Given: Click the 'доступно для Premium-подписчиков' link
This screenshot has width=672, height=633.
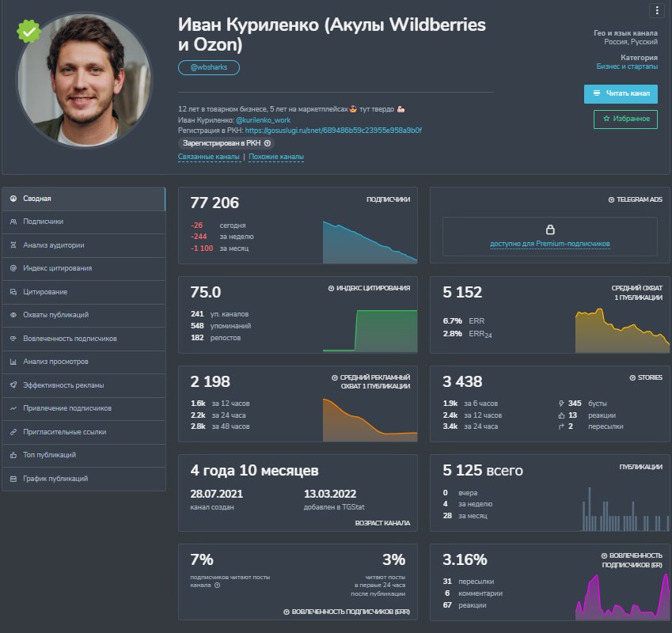Looking at the screenshot, I should coord(550,244).
